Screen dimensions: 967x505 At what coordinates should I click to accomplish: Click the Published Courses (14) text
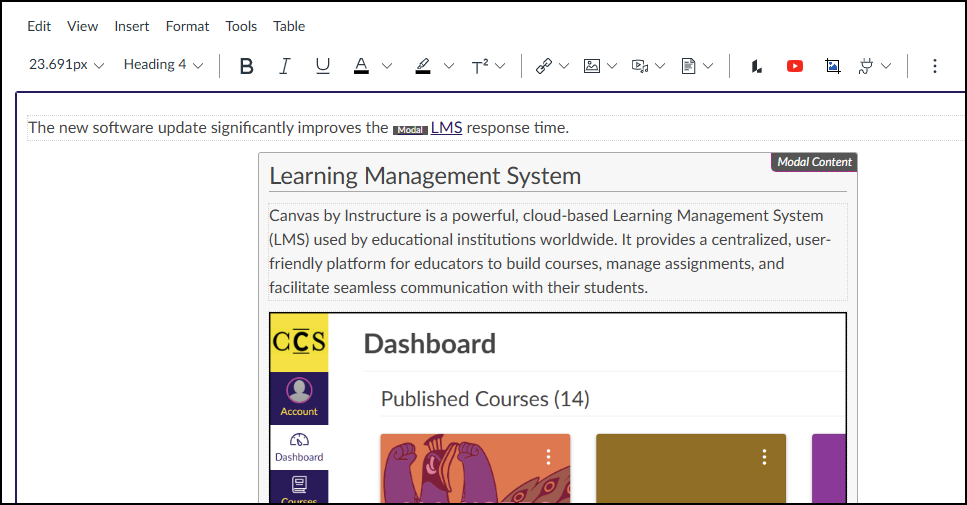pos(485,399)
